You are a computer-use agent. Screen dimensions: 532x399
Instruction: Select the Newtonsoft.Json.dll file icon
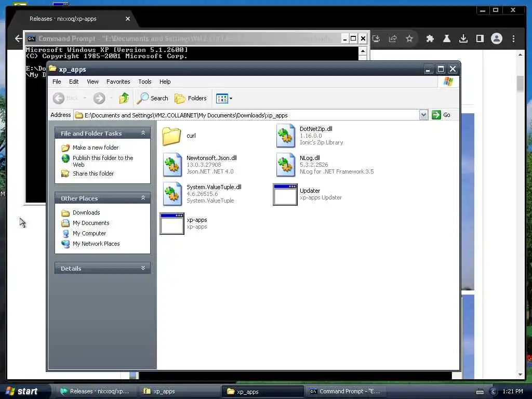[172, 165]
